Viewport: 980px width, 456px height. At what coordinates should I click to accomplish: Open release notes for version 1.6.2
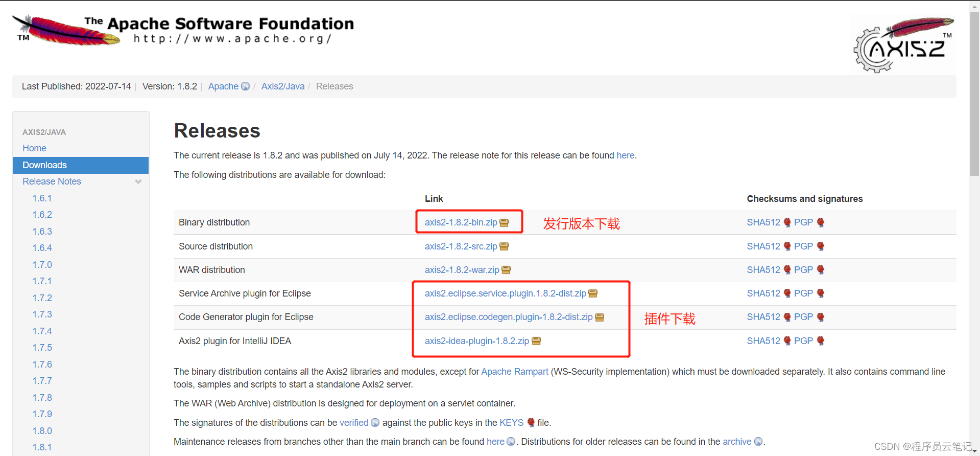[x=42, y=215]
